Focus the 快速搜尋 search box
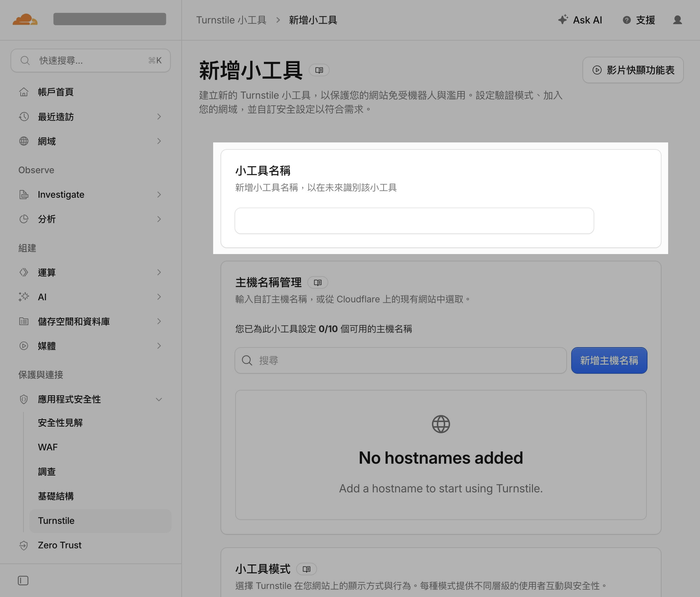Image resolution: width=700 pixels, height=597 pixels. (91, 61)
